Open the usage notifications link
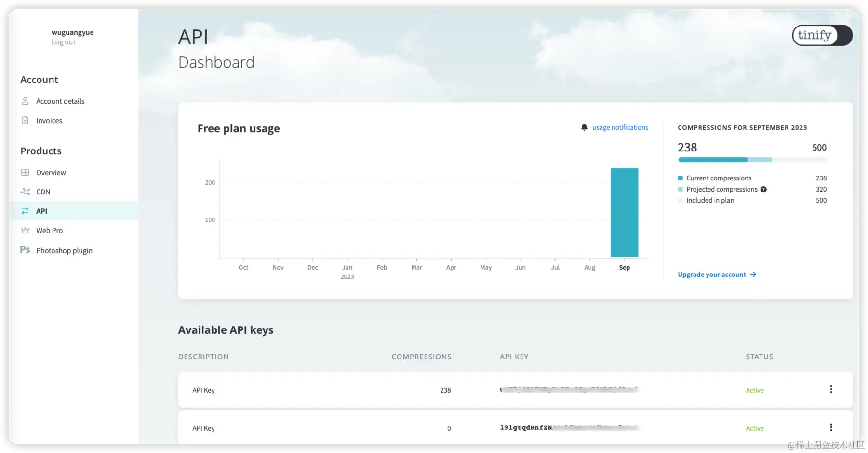 tap(620, 127)
